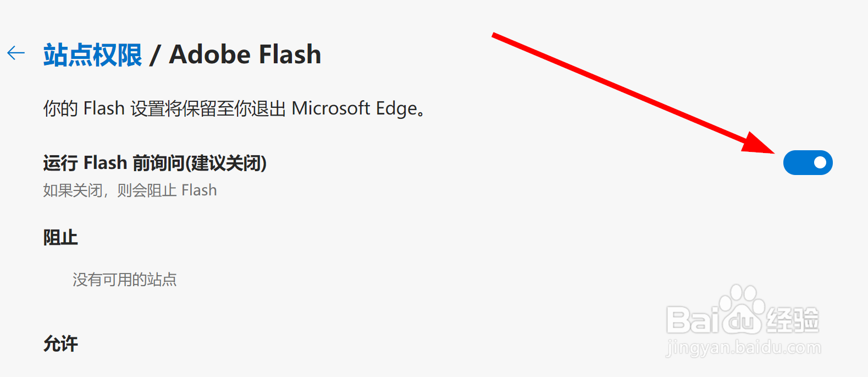Click the 没有可用的站点 empty list entry
The width and height of the screenshot is (868, 377).
click(125, 280)
